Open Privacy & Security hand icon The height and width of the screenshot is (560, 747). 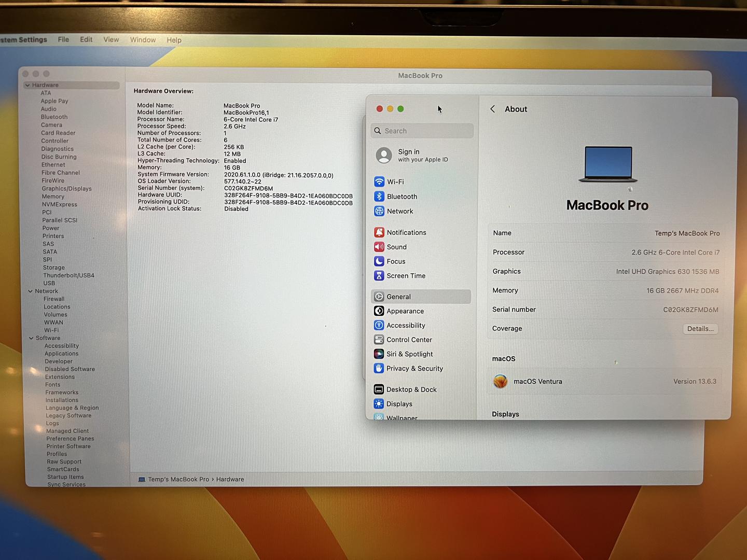click(379, 369)
